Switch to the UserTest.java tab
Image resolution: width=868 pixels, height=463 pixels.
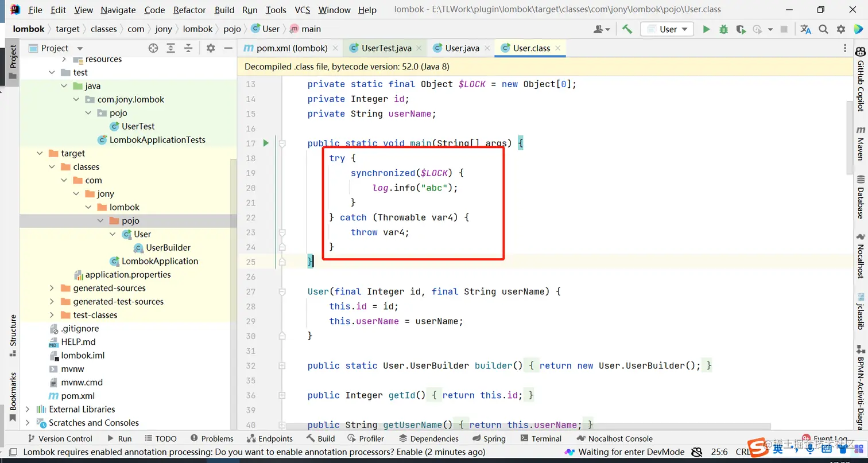386,48
